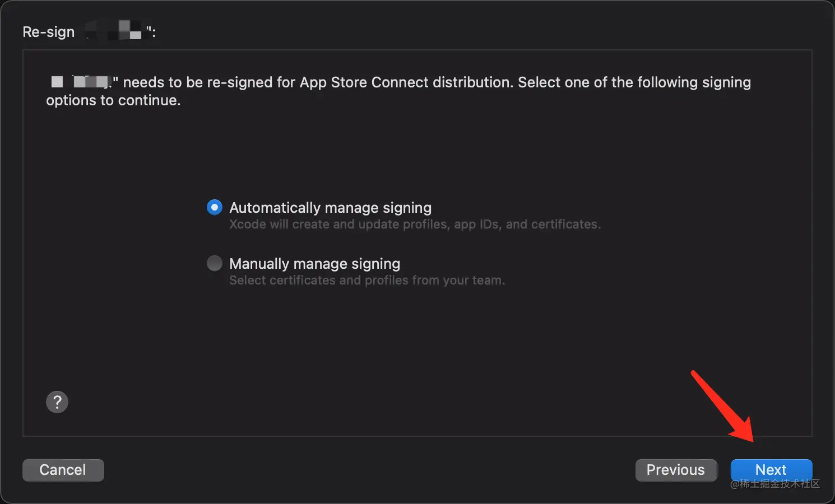Select Manually manage signing radio button

pyautogui.click(x=214, y=263)
